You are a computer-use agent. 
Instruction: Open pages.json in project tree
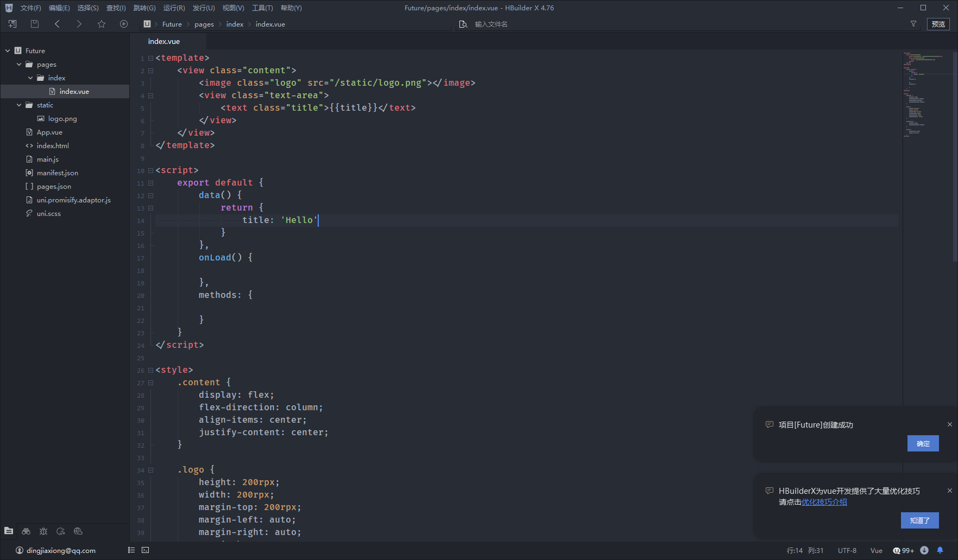tap(54, 186)
